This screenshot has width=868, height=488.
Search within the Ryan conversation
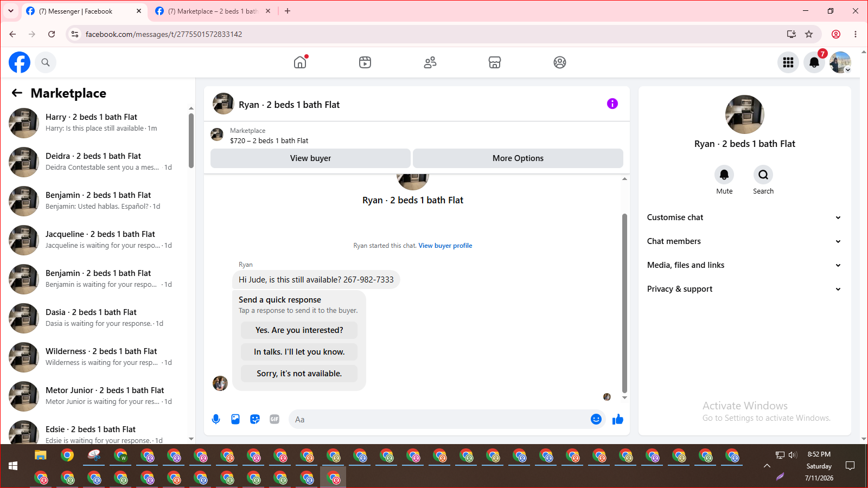(763, 175)
